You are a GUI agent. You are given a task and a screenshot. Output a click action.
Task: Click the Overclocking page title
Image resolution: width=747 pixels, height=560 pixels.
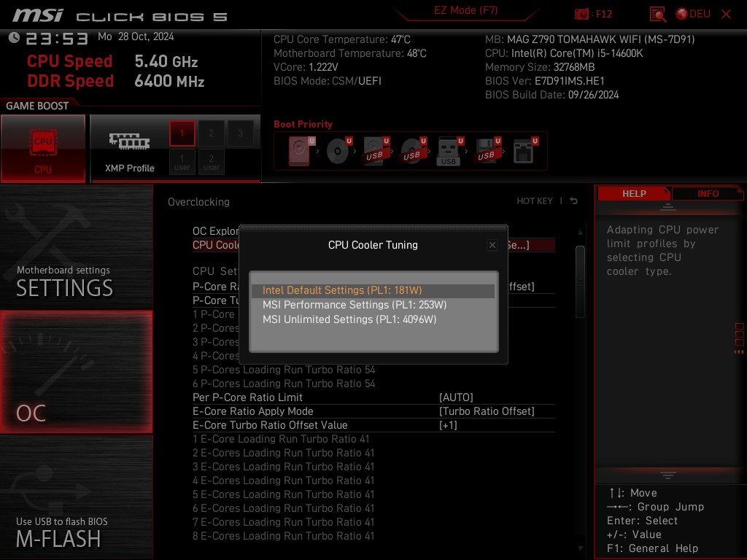[x=198, y=202]
